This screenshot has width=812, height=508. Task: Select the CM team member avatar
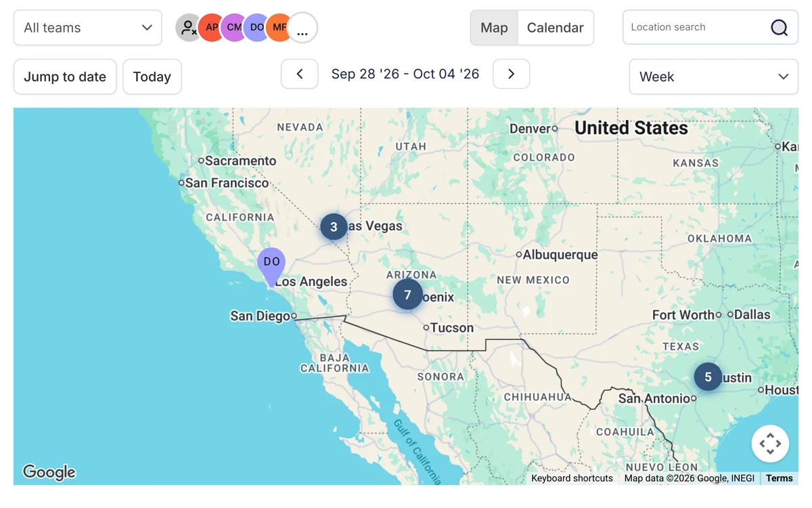(x=234, y=28)
